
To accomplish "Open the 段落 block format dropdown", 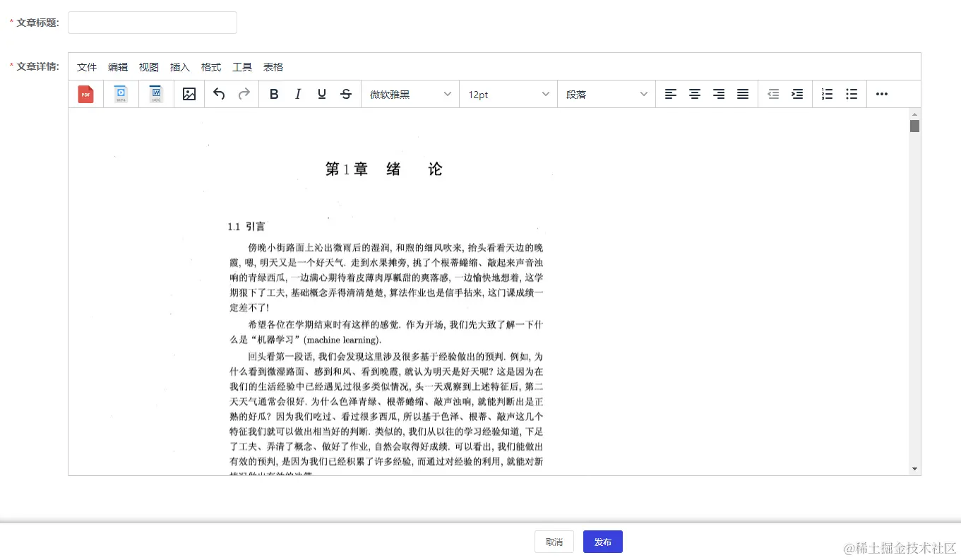I will click(607, 94).
